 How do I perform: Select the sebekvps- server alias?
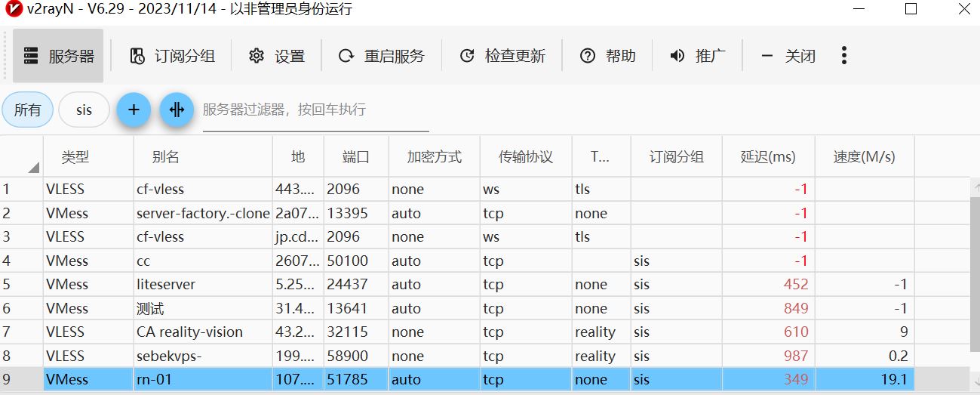tap(170, 356)
